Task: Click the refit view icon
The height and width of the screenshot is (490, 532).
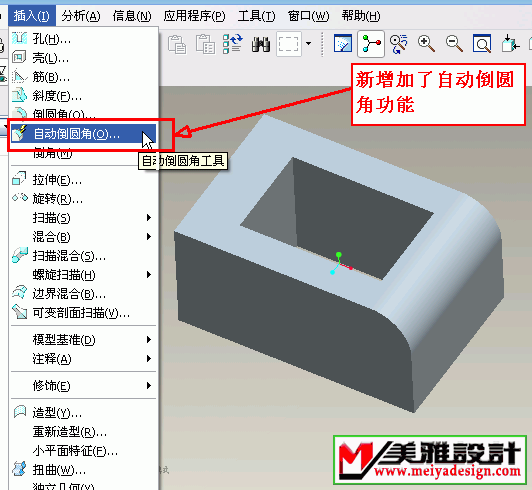Action: point(482,44)
